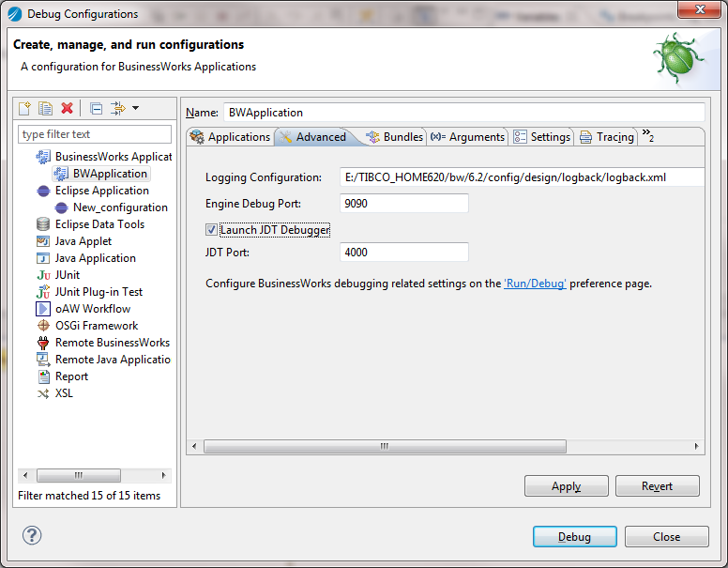Show hidden tabs via the chevron
The height and width of the screenshot is (568, 728).
[648, 135]
